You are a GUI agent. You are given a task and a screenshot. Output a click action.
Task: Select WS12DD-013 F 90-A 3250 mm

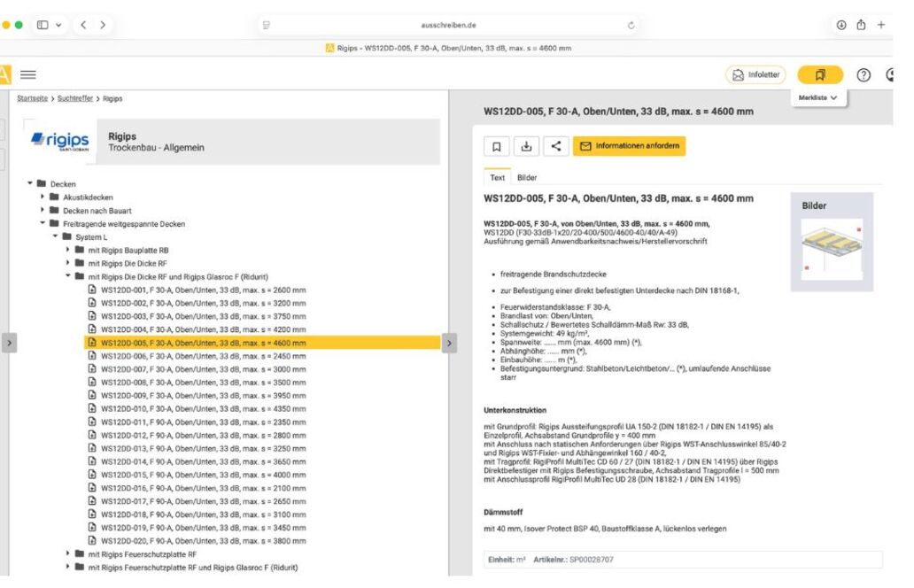point(204,448)
